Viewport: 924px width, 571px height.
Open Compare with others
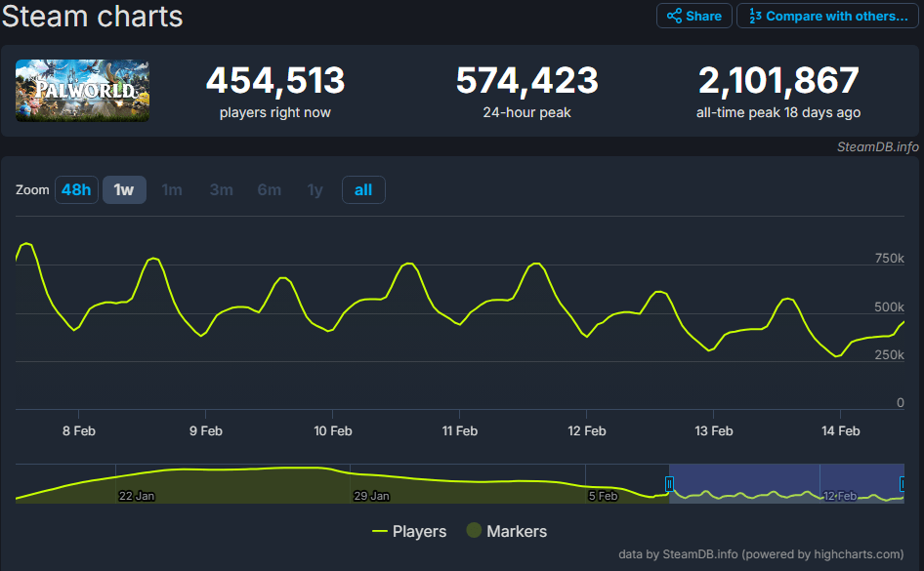(827, 16)
